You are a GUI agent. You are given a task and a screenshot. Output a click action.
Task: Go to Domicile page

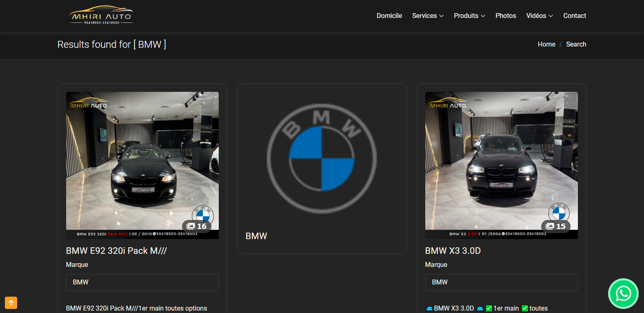(389, 16)
